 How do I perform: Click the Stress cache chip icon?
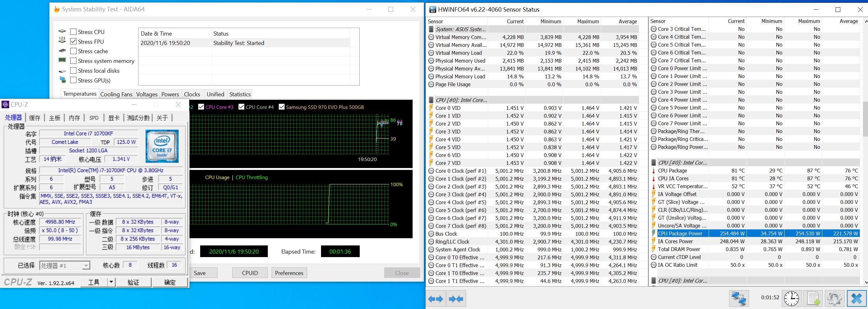tap(62, 51)
